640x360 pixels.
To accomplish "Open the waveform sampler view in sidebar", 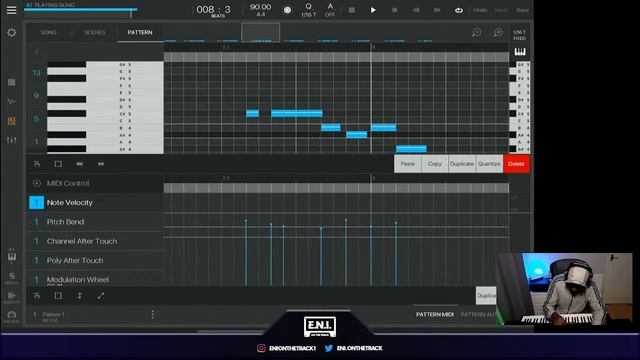I will click(11, 101).
